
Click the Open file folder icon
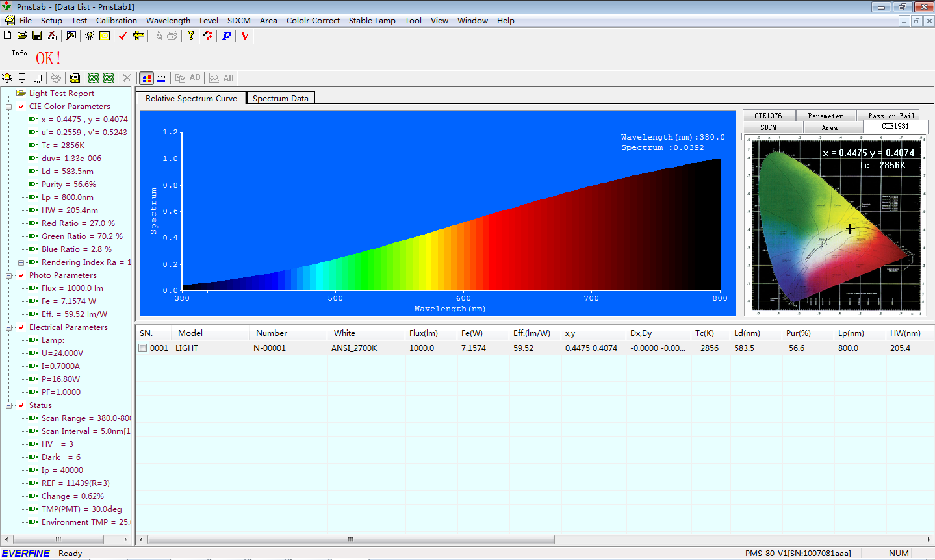[x=22, y=35]
